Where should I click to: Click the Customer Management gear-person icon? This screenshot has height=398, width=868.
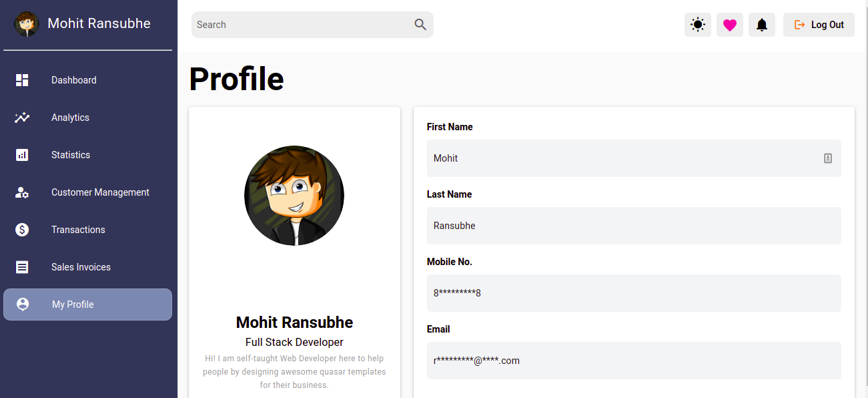tap(22, 192)
